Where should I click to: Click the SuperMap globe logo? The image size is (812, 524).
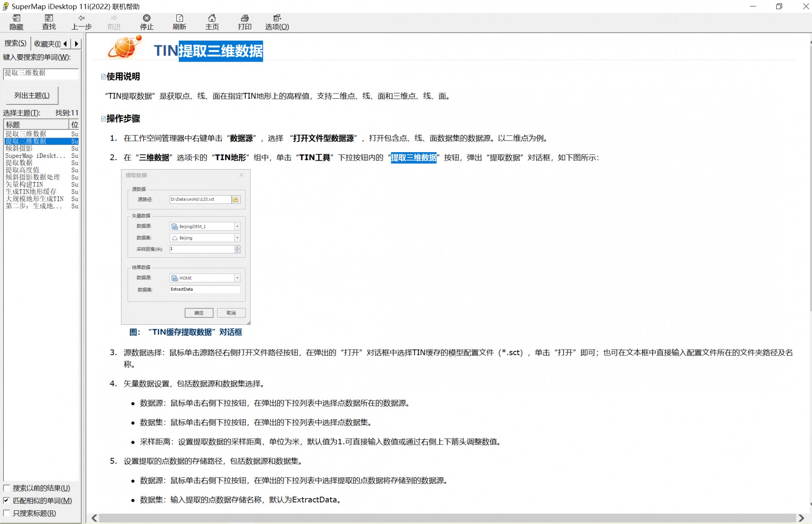tap(124, 47)
